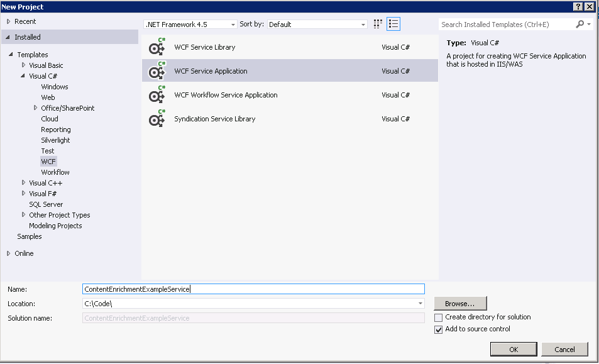Click the Visual Basic tree label

pos(46,65)
